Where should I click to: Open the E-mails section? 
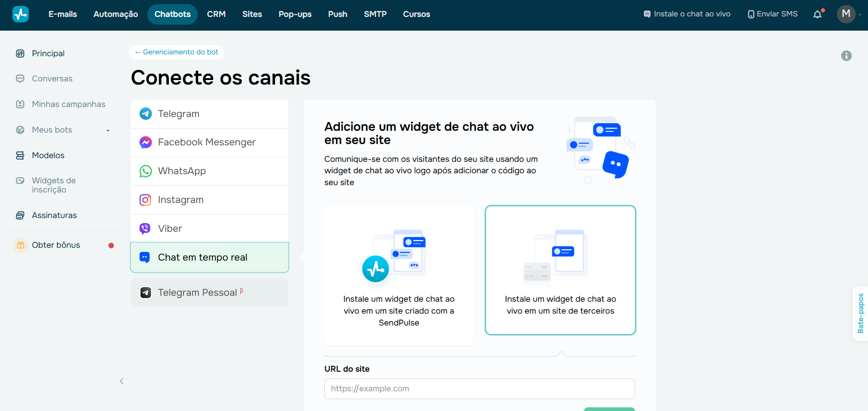[x=63, y=14]
